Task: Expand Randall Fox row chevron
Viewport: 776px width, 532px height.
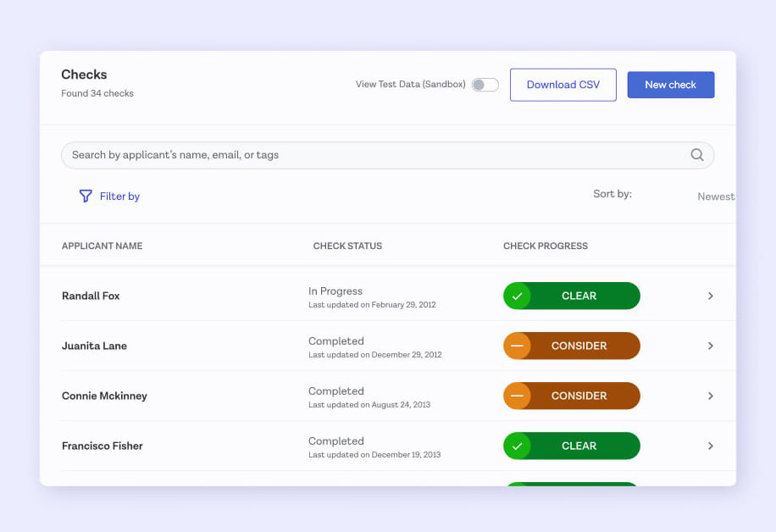Action: click(x=710, y=296)
